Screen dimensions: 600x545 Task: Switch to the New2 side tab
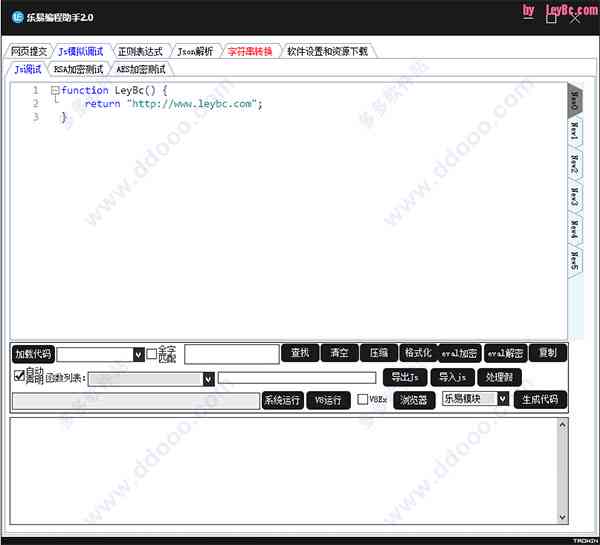[x=575, y=163]
